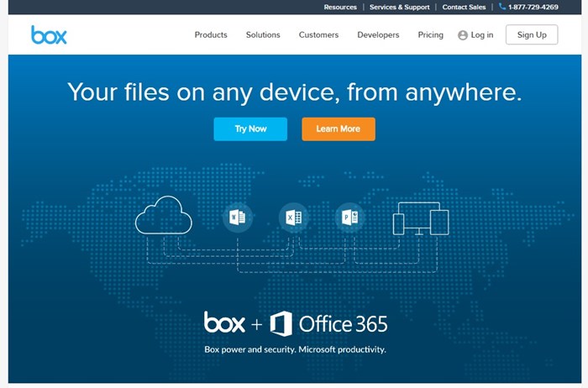
Task: Click the Sign Up button
Action: tap(531, 35)
